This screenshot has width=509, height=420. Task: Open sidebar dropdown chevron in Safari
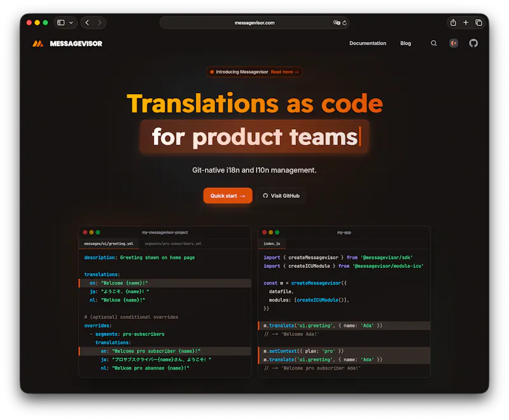pos(71,23)
